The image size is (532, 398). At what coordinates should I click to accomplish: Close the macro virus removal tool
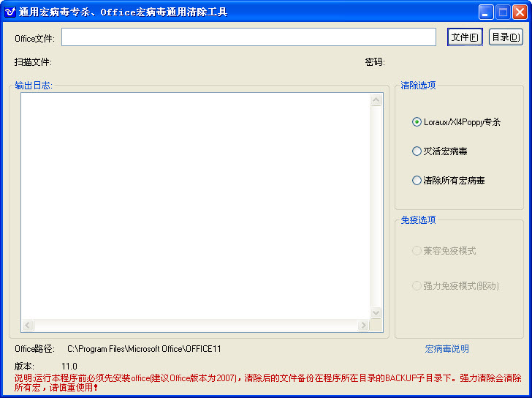tap(520, 12)
